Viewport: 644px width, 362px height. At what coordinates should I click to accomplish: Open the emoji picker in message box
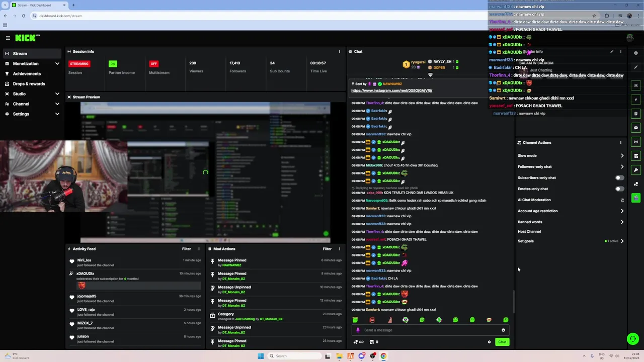point(503,330)
